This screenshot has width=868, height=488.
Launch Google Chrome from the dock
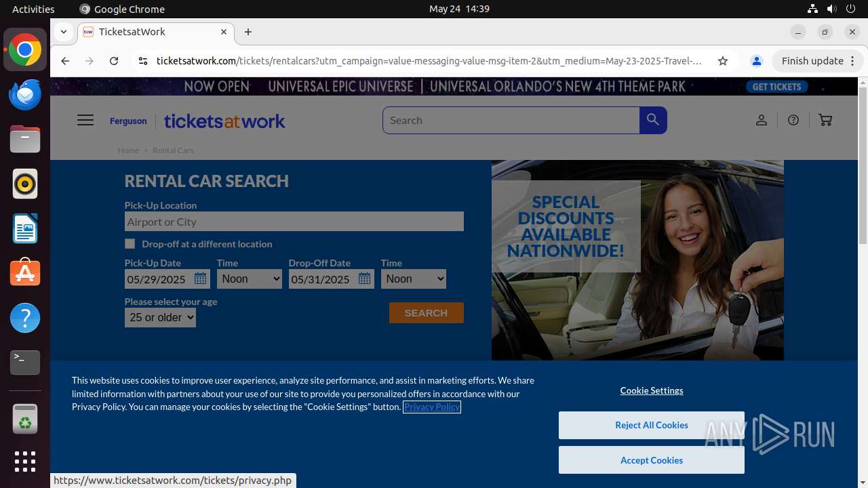(x=25, y=50)
